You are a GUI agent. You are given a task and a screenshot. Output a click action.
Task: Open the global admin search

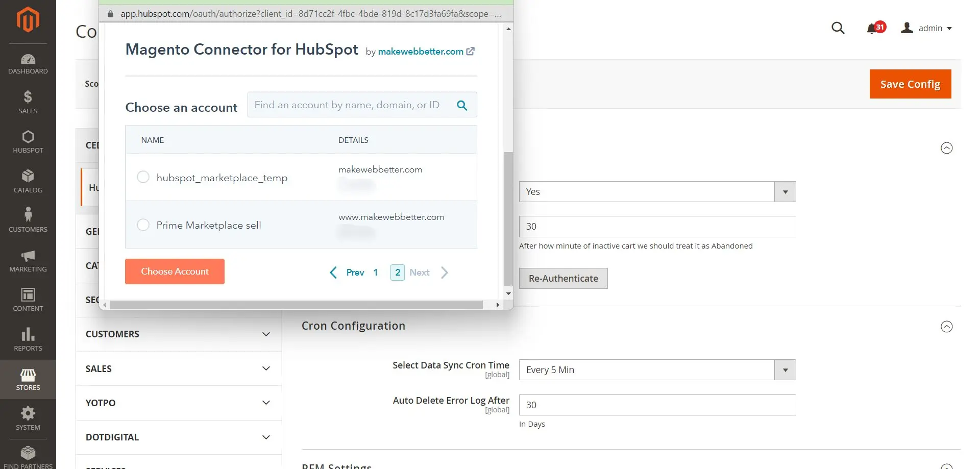click(838, 28)
